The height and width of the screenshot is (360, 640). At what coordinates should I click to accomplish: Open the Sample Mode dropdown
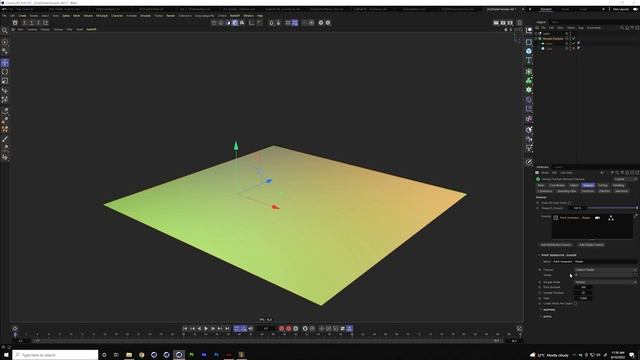[606, 282]
